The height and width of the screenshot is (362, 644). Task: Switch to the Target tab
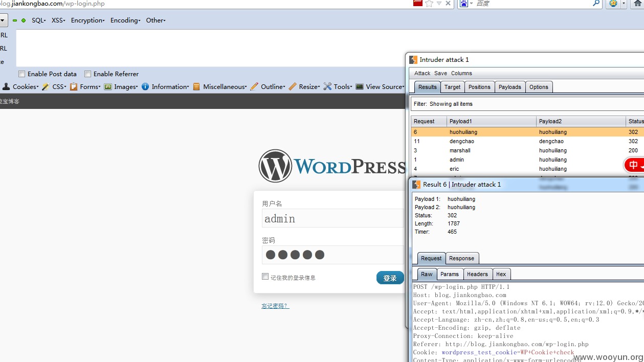click(452, 87)
